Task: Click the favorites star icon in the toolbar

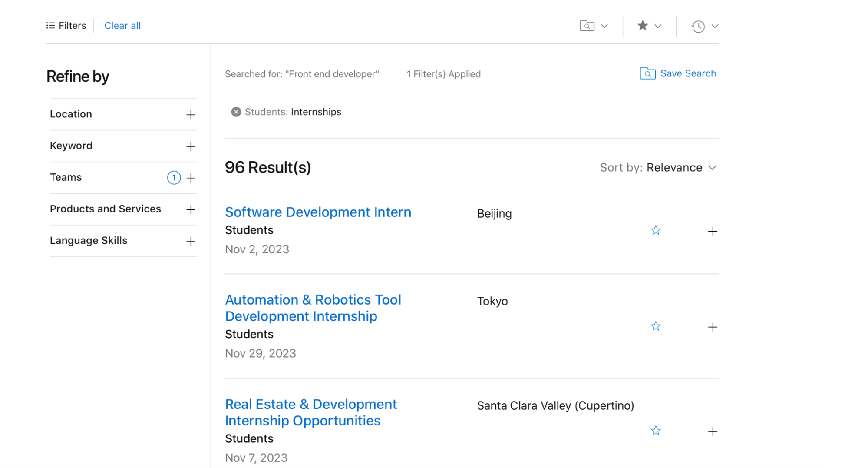Action: [x=643, y=26]
